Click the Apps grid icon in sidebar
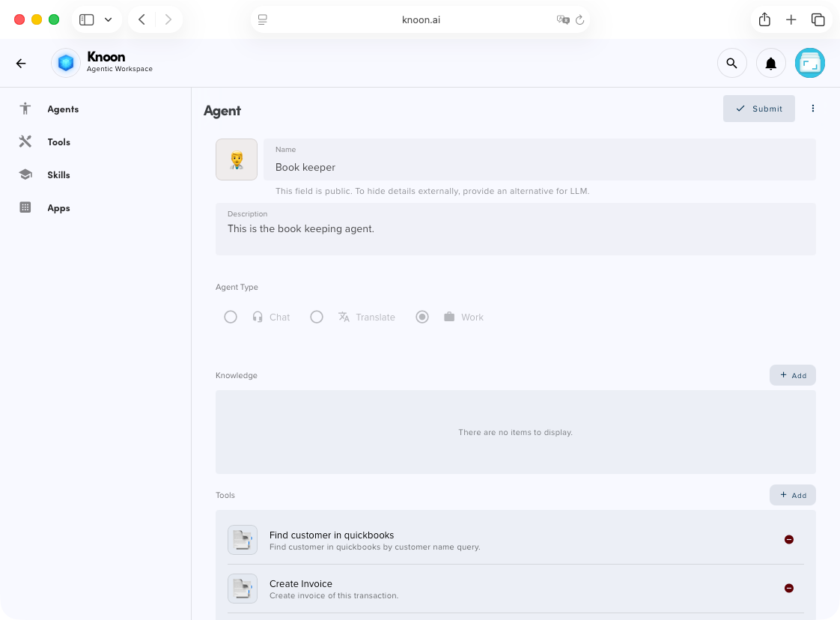The width and height of the screenshot is (840, 620). (25, 207)
